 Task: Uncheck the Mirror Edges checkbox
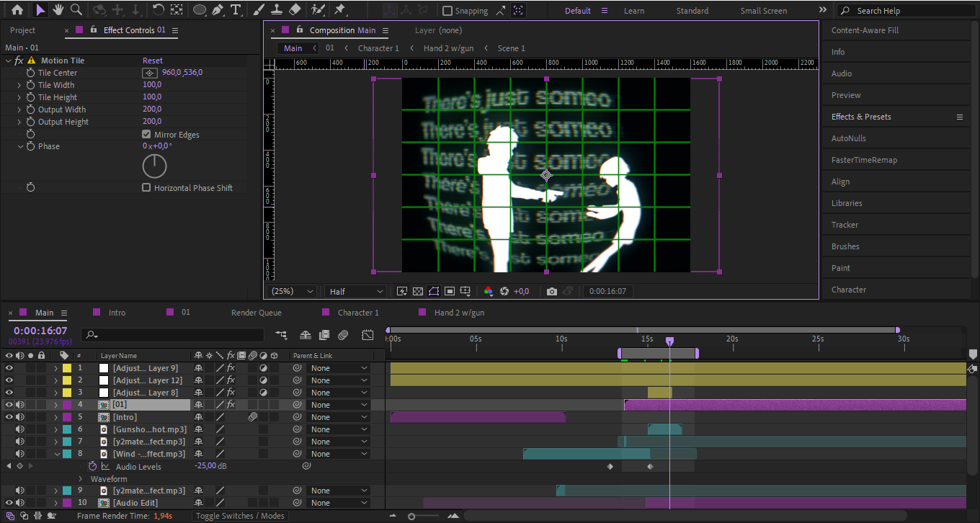point(146,135)
